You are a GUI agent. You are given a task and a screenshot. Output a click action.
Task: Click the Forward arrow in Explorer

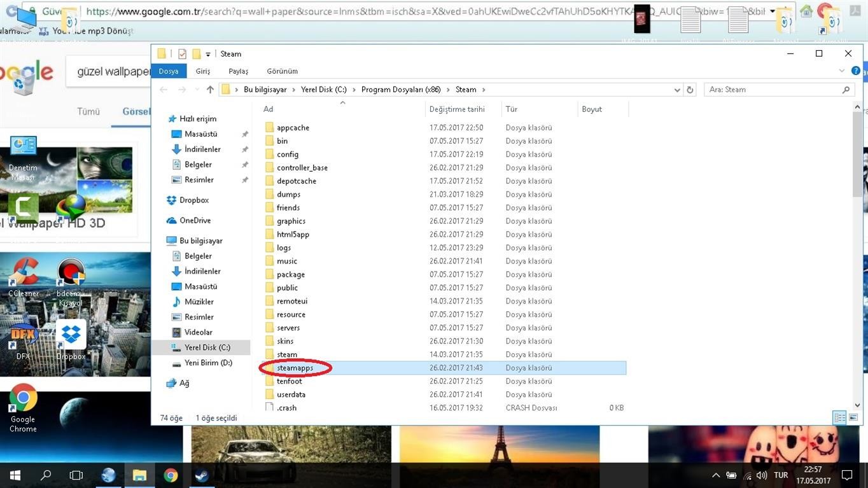tap(182, 90)
